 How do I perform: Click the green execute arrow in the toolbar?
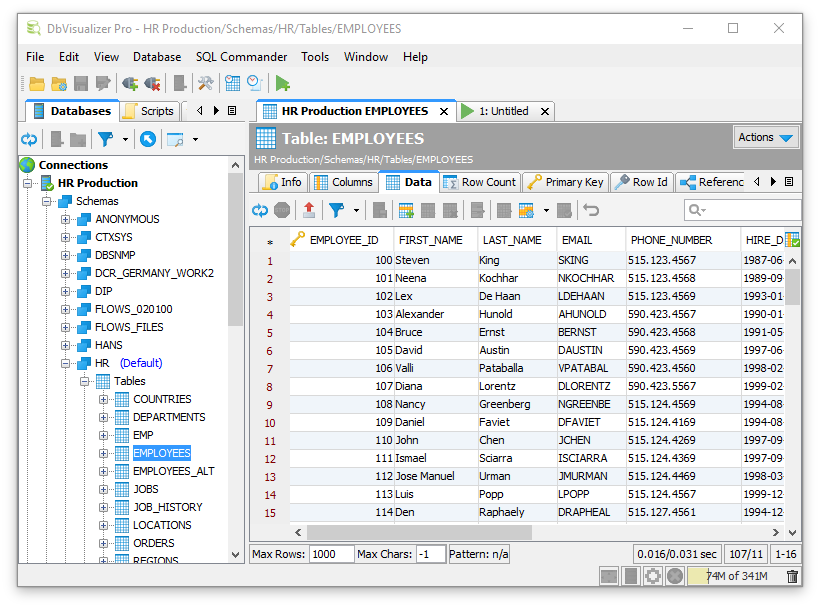283,84
